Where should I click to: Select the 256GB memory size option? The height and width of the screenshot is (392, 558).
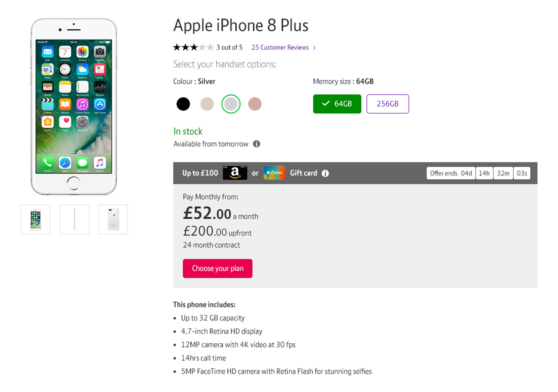388,104
